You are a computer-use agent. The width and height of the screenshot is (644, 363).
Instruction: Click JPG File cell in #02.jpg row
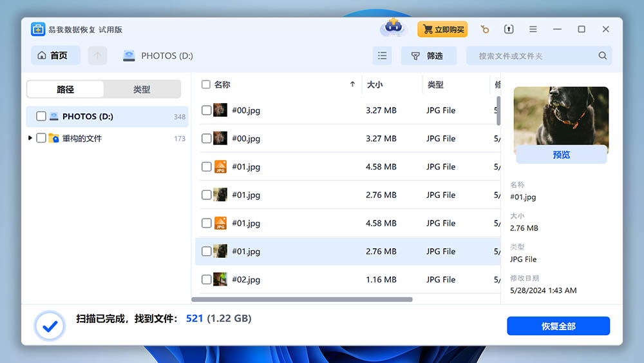click(440, 280)
